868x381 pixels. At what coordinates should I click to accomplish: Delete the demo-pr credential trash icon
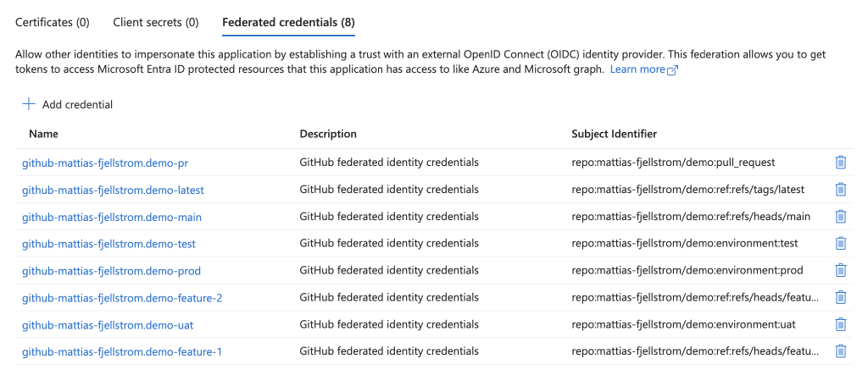pyautogui.click(x=840, y=162)
